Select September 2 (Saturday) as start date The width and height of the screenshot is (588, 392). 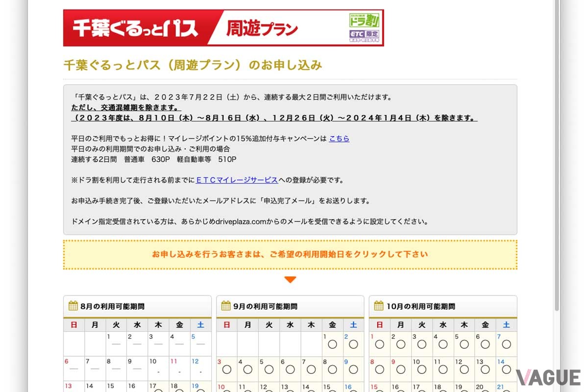tap(353, 344)
